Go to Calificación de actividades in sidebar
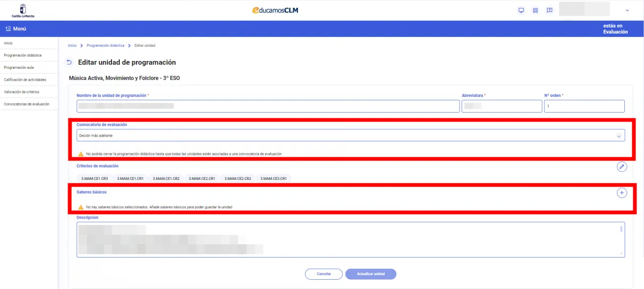Screen dimensions: 644x289 tap(25, 80)
